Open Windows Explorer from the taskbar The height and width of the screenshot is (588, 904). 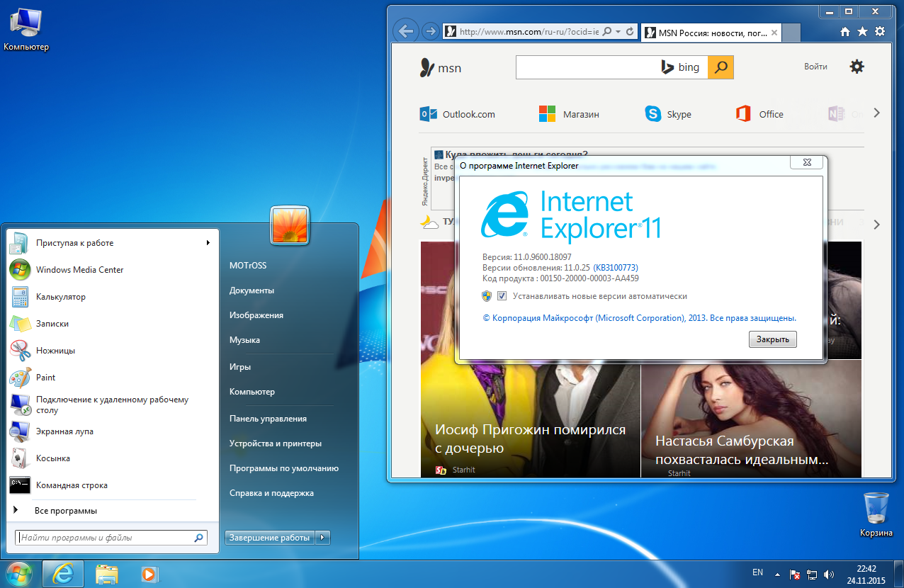[107, 573]
